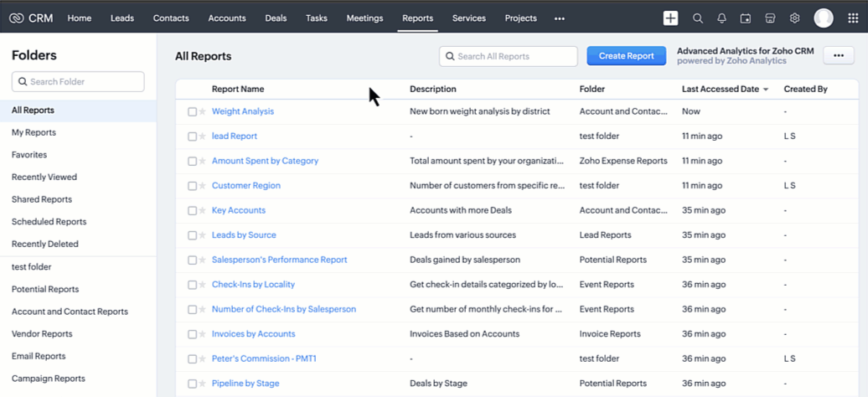Open the three-dot options button beside Advanced Analytics
Image resolution: width=868 pixels, height=397 pixels.
839,55
